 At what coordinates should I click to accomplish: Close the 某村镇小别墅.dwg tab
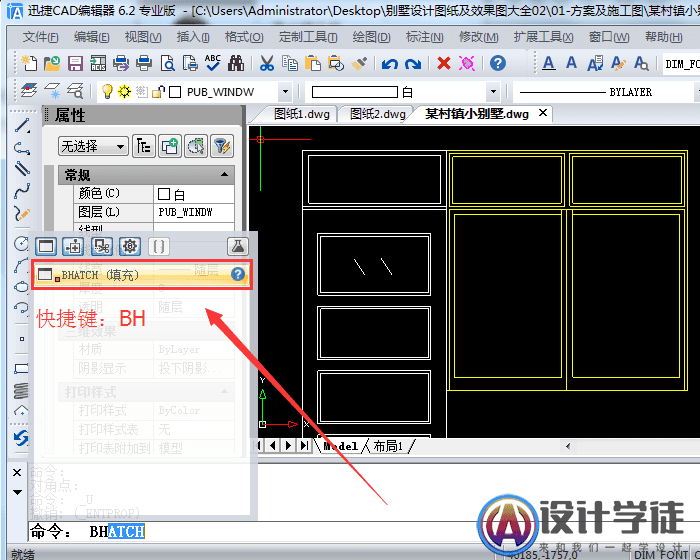[x=543, y=113]
